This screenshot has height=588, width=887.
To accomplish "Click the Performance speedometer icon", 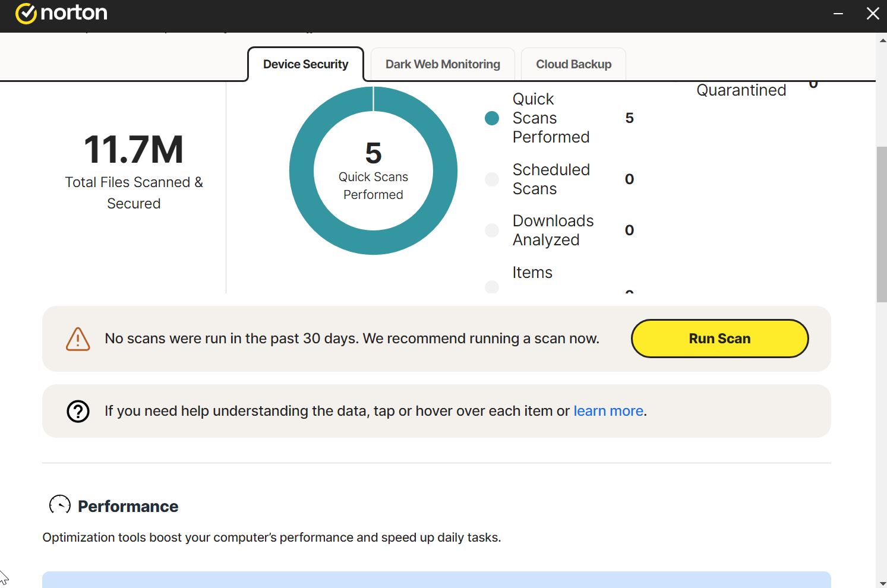I will (60, 505).
